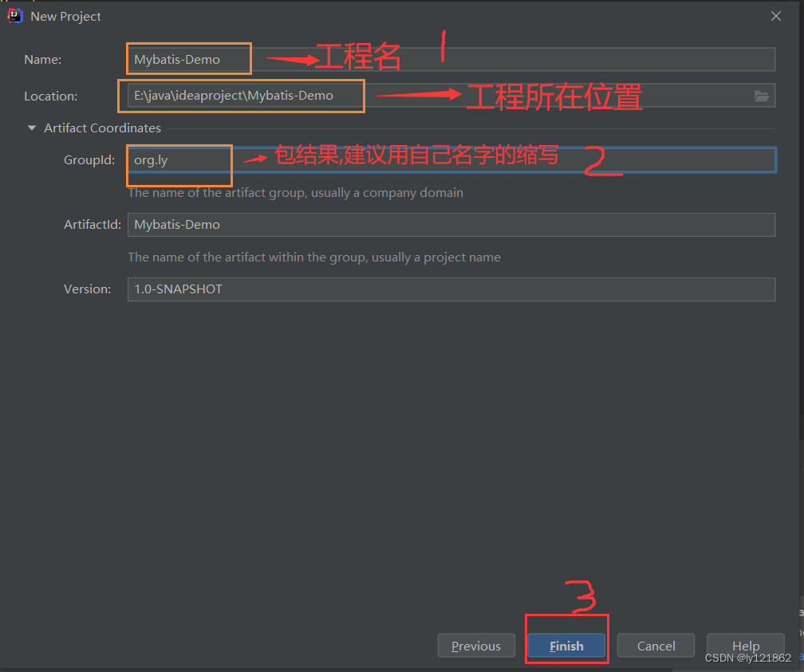Click the CSDN watermark link ly121862

click(x=746, y=658)
